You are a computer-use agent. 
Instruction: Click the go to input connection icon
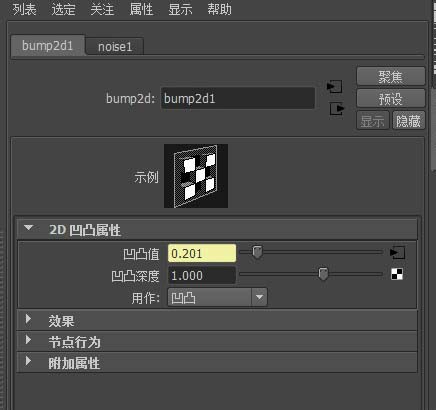pyautogui.click(x=335, y=86)
